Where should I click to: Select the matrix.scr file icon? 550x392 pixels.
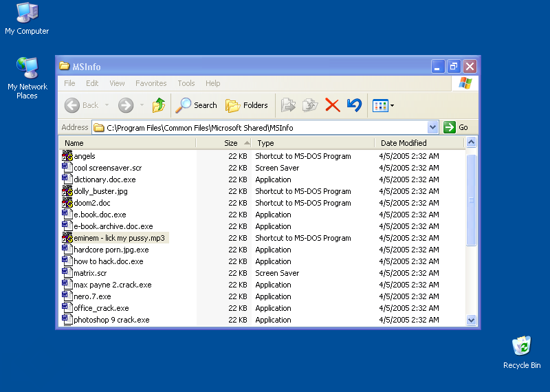[67, 272]
